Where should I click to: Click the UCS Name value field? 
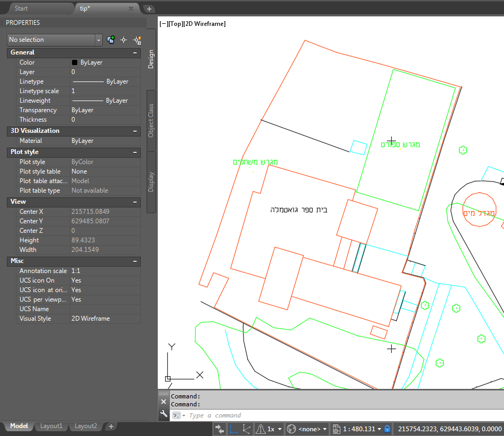tap(105, 309)
